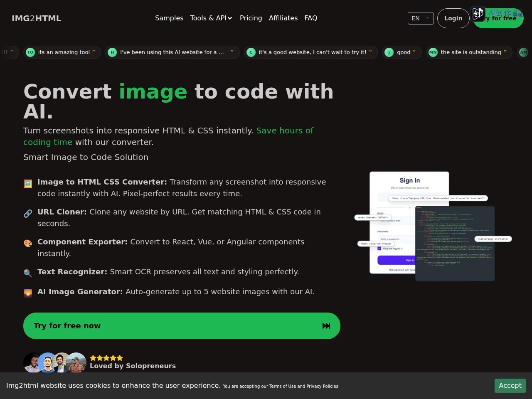Open the Terms of Use and Privacy Policies link
532x399 pixels.
[303, 386]
